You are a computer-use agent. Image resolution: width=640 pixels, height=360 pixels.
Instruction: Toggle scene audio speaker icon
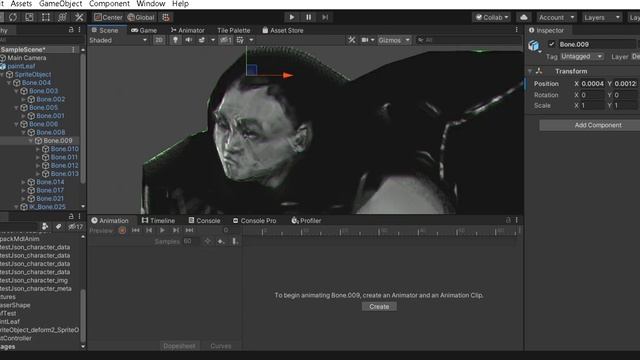(x=189, y=40)
